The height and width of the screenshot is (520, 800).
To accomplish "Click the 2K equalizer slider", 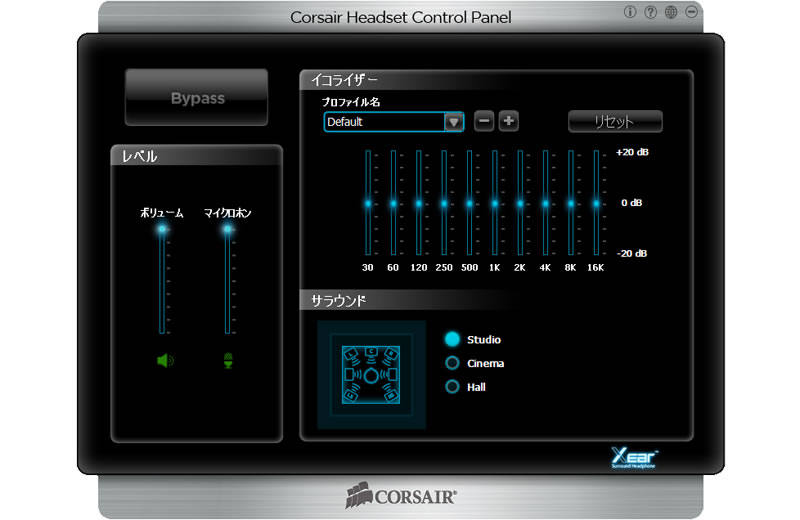I will [520, 203].
